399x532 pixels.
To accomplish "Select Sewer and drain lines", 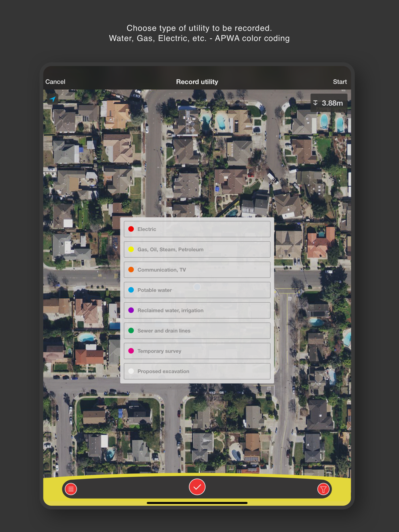I will point(197,331).
